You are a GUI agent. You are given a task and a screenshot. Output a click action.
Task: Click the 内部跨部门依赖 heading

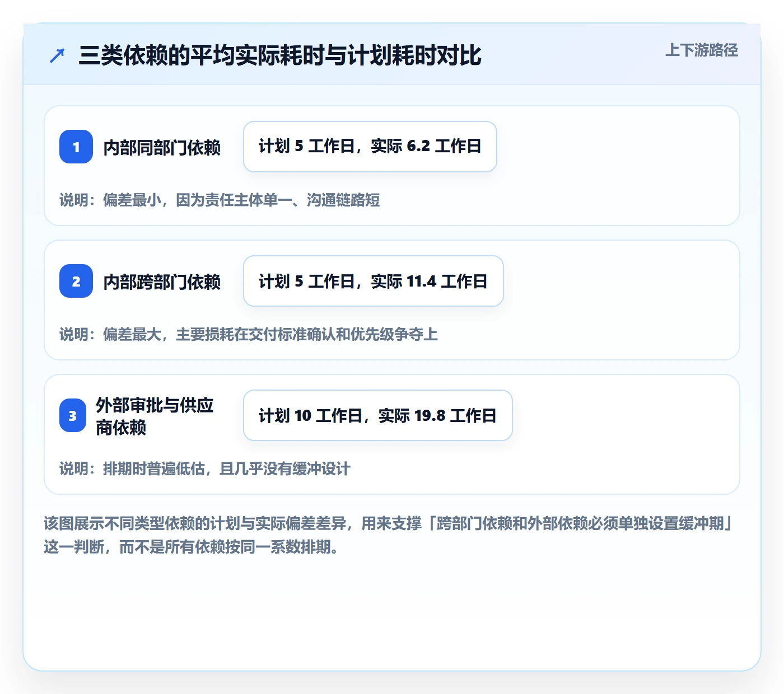162,282
